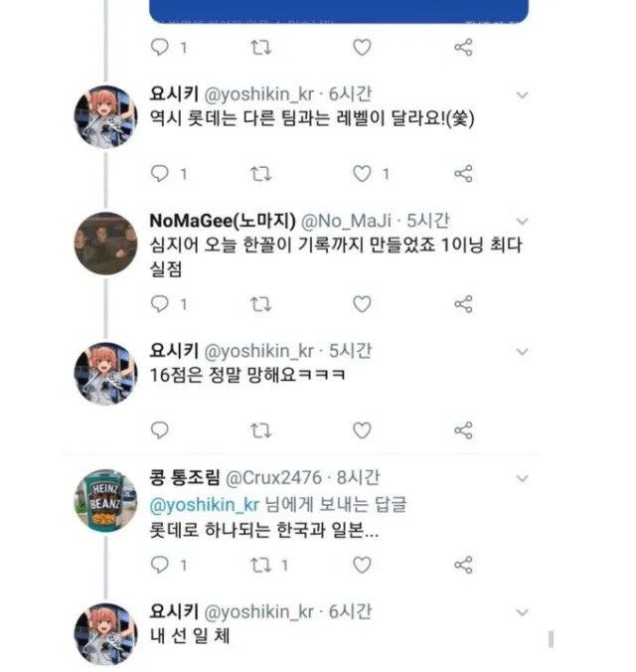Retweet NoMaGee's 1이닝 최다 실점 tweet
The image size is (636, 672).
[x=260, y=304]
